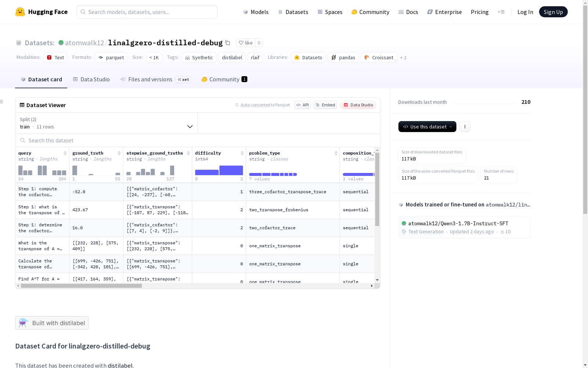Click the Hugging Face logo icon
This screenshot has height=368, width=588.
20,12
